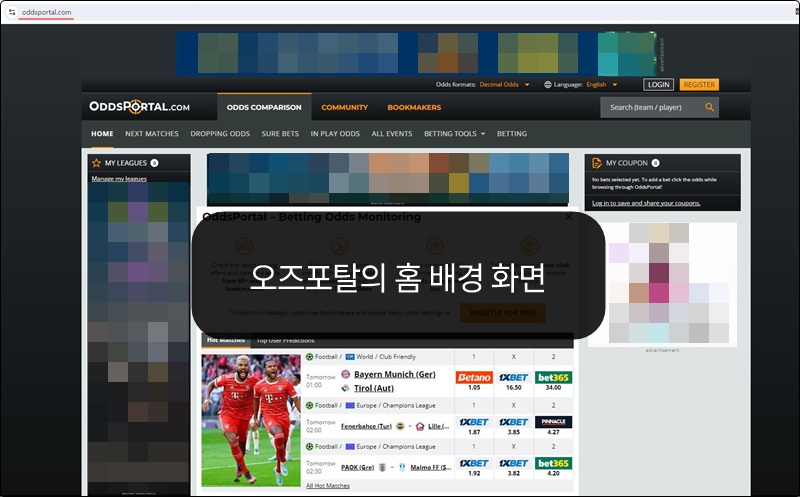Expand the BETTING TOOLS dropdown
This screenshot has width=800, height=497.
455,134
